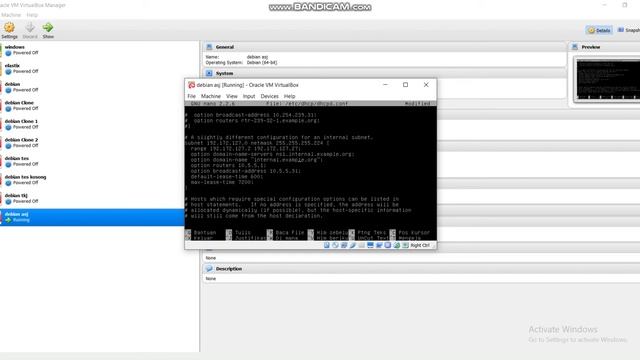Select the 'debian tkj' virtual machine
Image resolution: width=640 pixels, height=360 pixels.
click(x=92, y=198)
